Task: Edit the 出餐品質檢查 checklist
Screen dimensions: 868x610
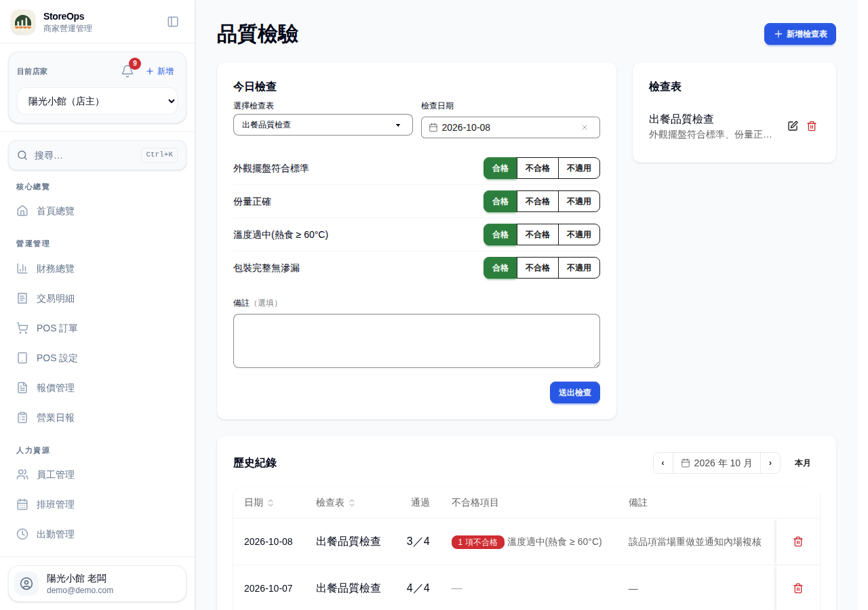Action: 793,126
